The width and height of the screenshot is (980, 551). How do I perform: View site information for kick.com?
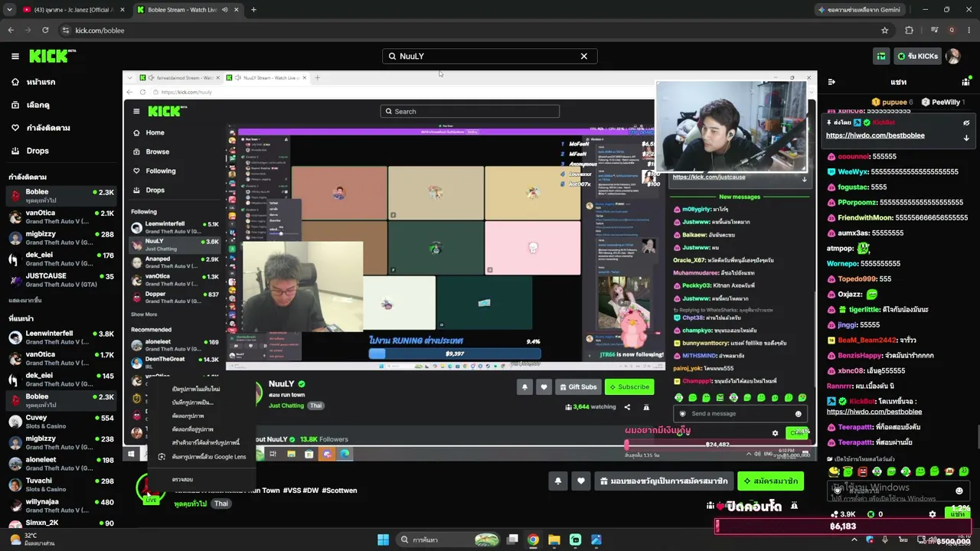coord(66,31)
